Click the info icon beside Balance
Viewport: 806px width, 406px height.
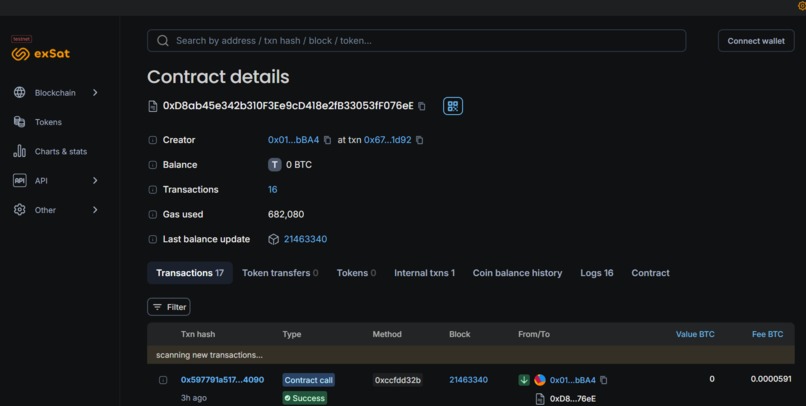pos(153,165)
